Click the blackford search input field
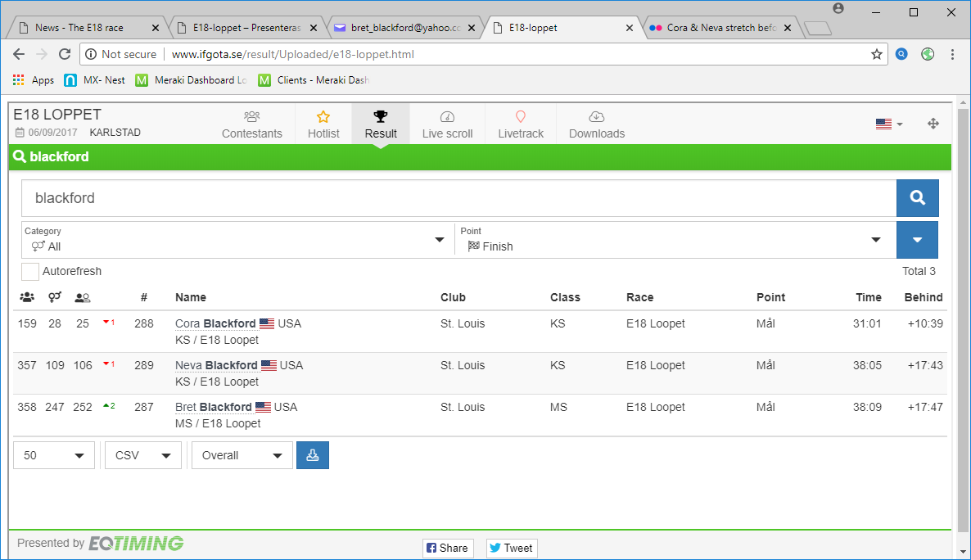Screen dimensions: 971x560 click(458, 198)
